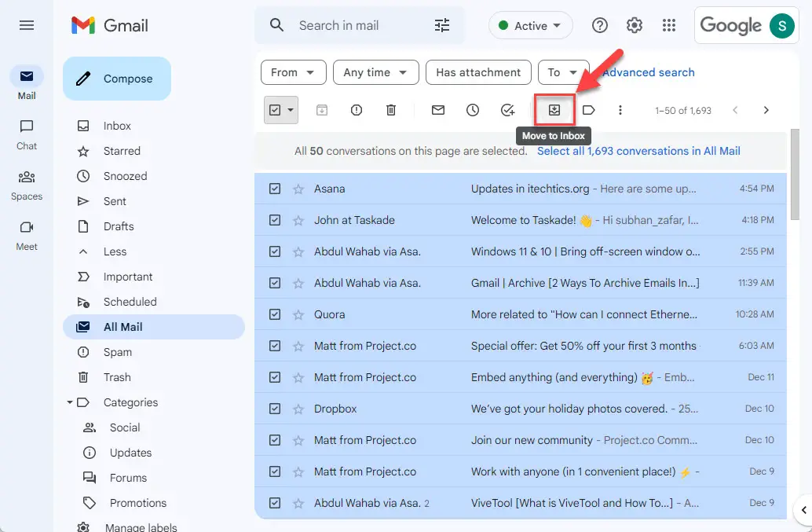Open the Important folder
The width and height of the screenshot is (812, 532).
click(153, 277)
